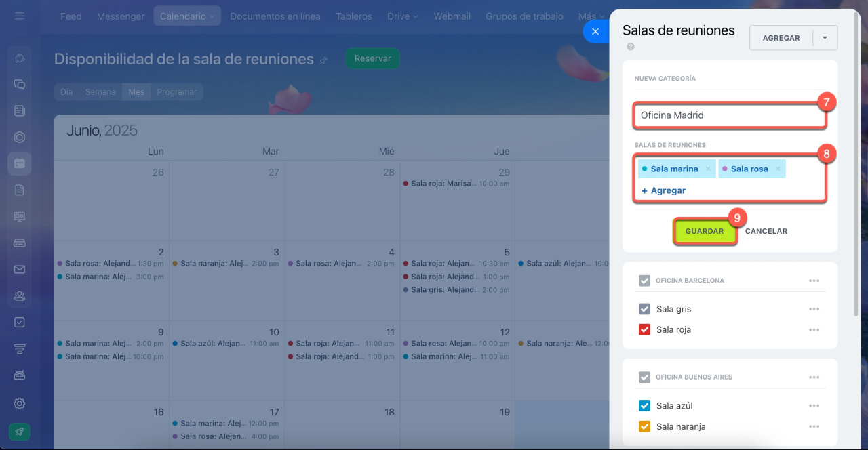Open the drive storage icon in sidebar
The width and height of the screenshot is (868, 450).
point(20,243)
